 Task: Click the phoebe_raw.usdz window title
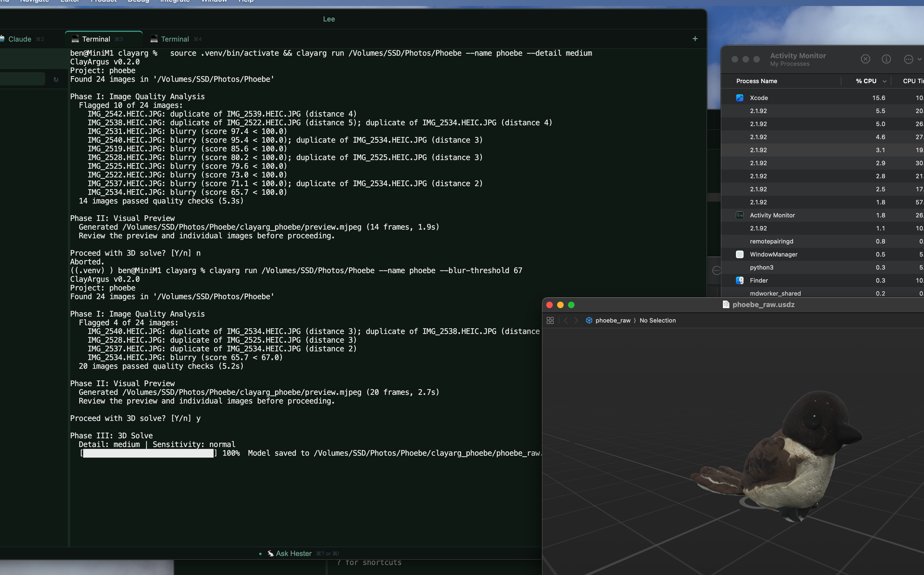(x=763, y=305)
